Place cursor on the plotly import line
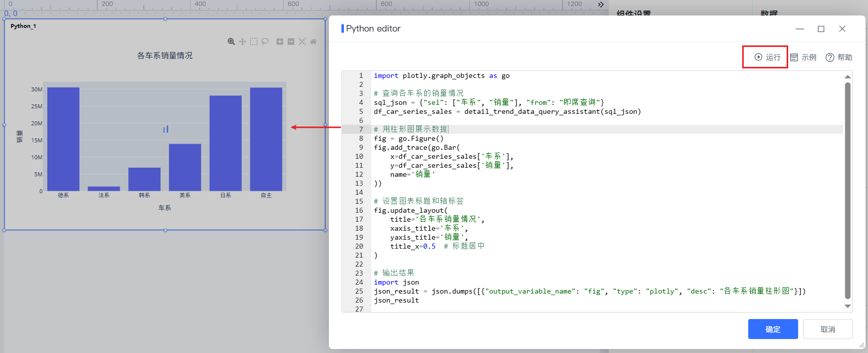868x353 pixels. pos(442,75)
